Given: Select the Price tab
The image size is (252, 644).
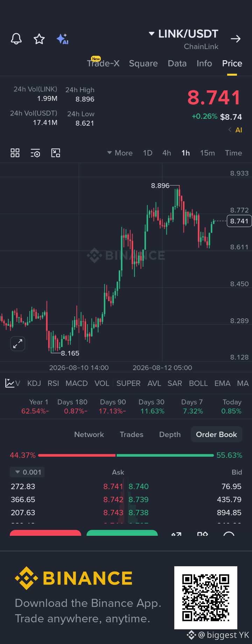Looking at the screenshot, I should [232, 63].
